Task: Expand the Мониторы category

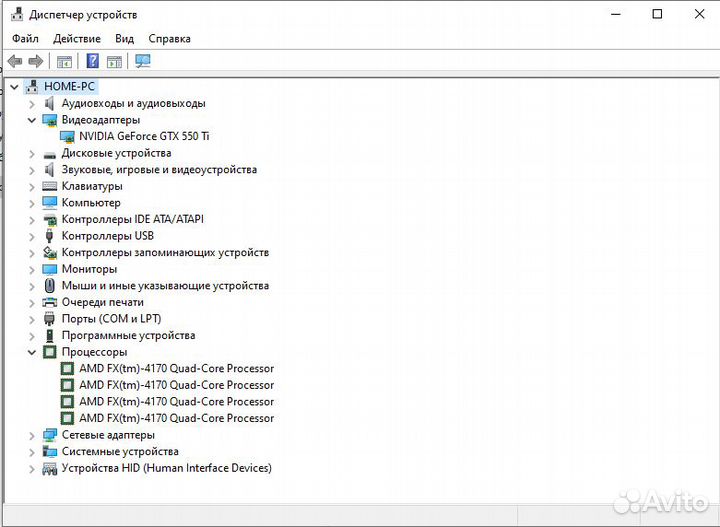Action: coord(32,269)
